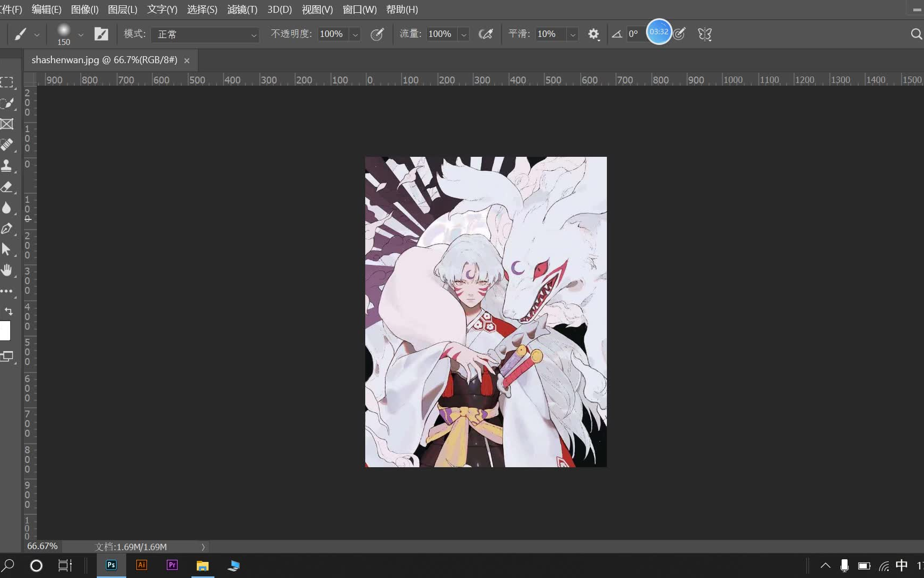This screenshot has height=578, width=924.
Task: Open the Edit Toolbar three-dots menu
Action: (x=6, y=291)
